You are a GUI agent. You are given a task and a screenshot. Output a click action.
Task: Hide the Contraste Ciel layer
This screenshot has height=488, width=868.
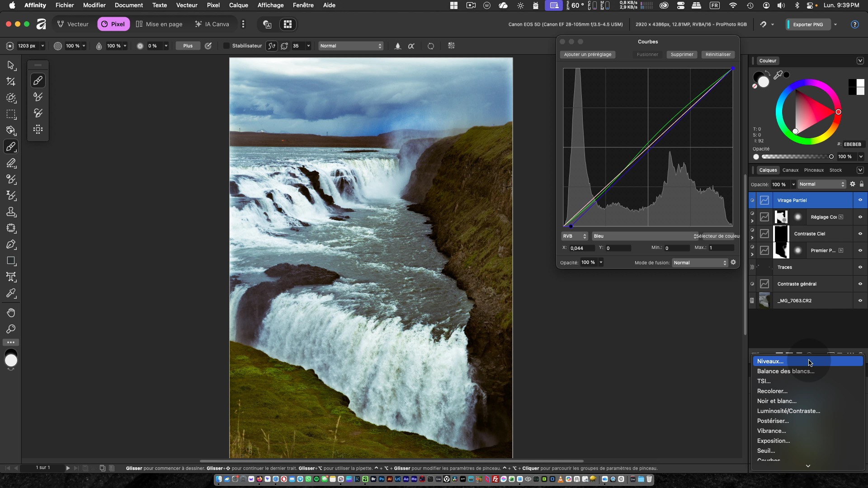(x=860, y=234)
